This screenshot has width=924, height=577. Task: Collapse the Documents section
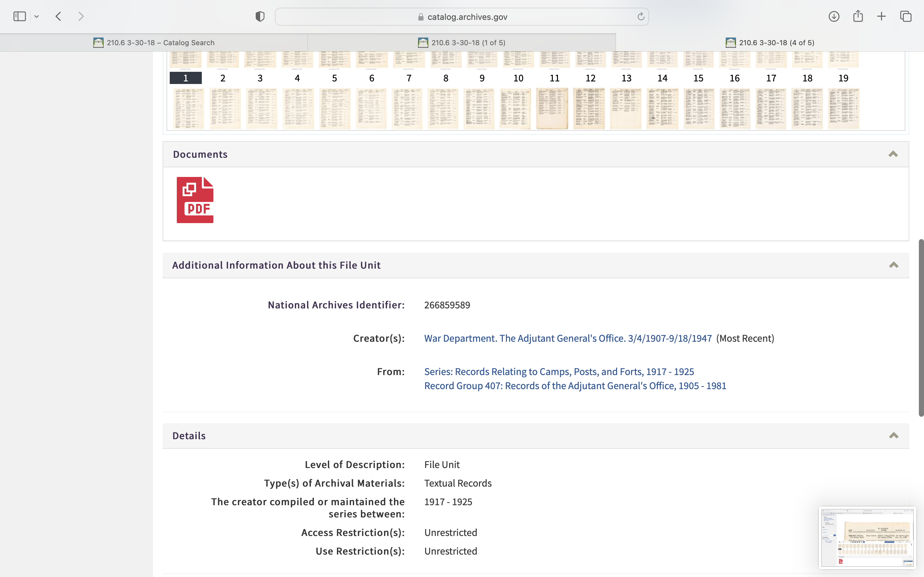click(893, 154)
